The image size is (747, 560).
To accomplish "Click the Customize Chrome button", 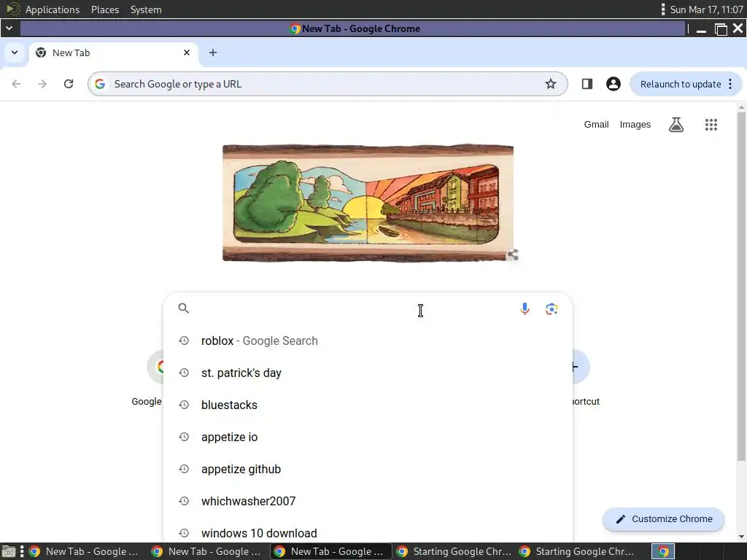I will pyautogui.click(x=664, y=519).
